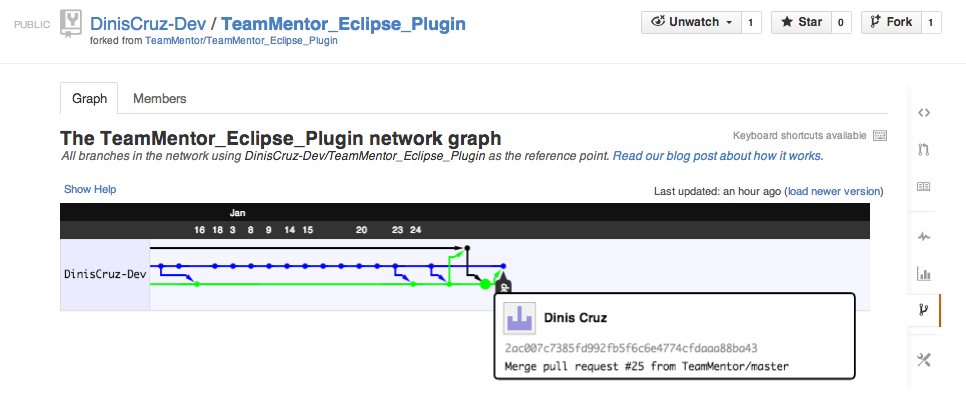Screen dimensions: 966x412
Task: Click the keyboard shortcuts icon
Action: click(x=880, y=136)
